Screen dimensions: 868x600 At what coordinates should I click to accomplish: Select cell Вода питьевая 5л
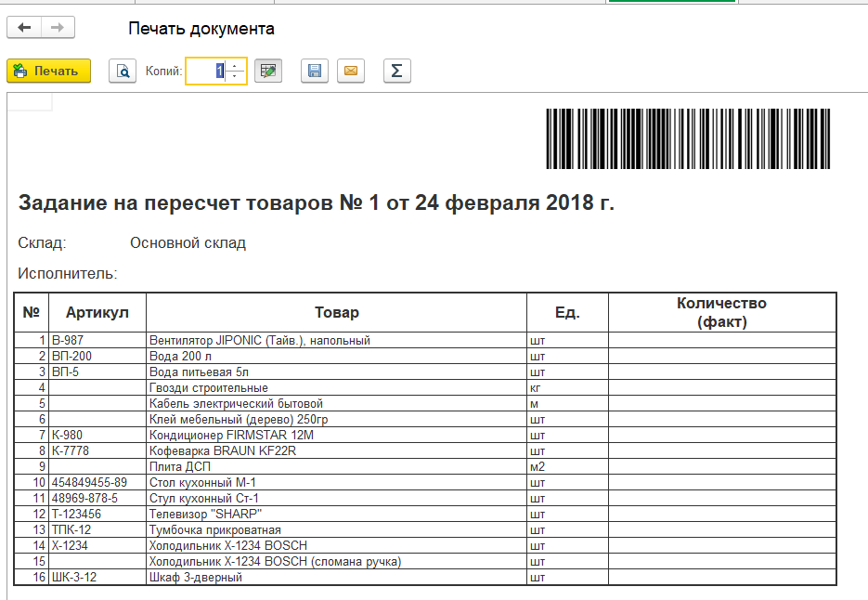pyautogui.click(x=337, y=372)
